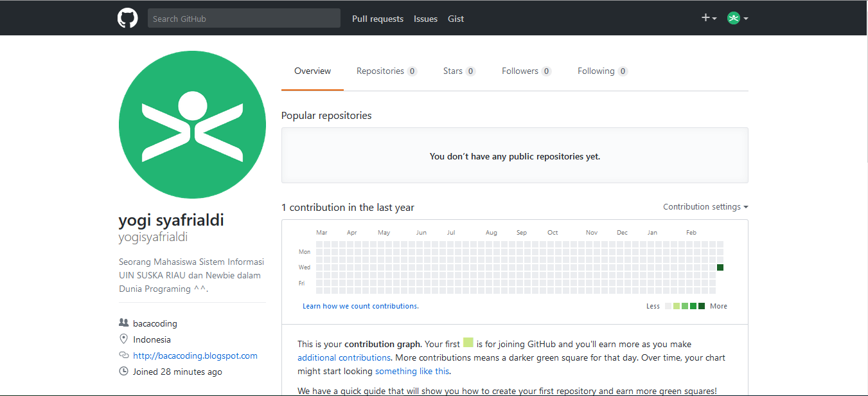Click the GitHub Octocat logo
This screenshot has height=396, width=868.
[127, 18]
